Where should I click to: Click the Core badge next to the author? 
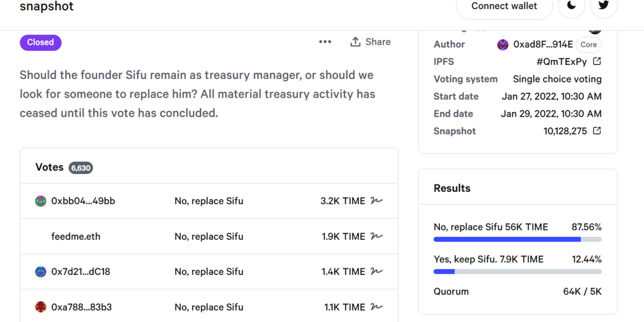tap(589, 45)
